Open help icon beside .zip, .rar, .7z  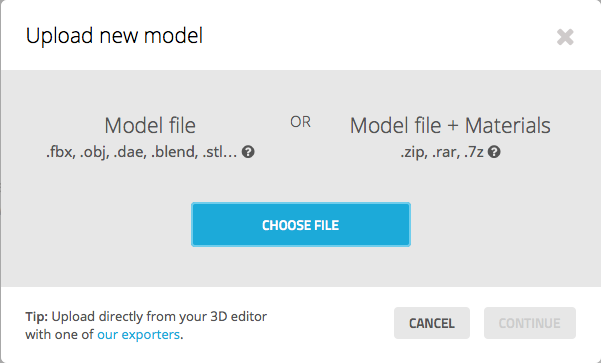pos(494,152)
